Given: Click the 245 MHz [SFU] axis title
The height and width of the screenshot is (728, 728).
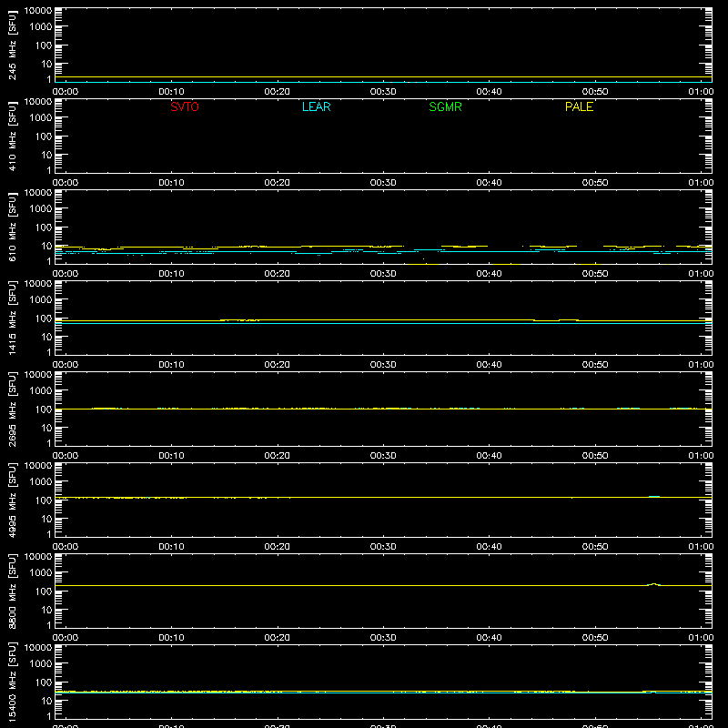Looking at the screenshot, I should (x=12, y=45).
